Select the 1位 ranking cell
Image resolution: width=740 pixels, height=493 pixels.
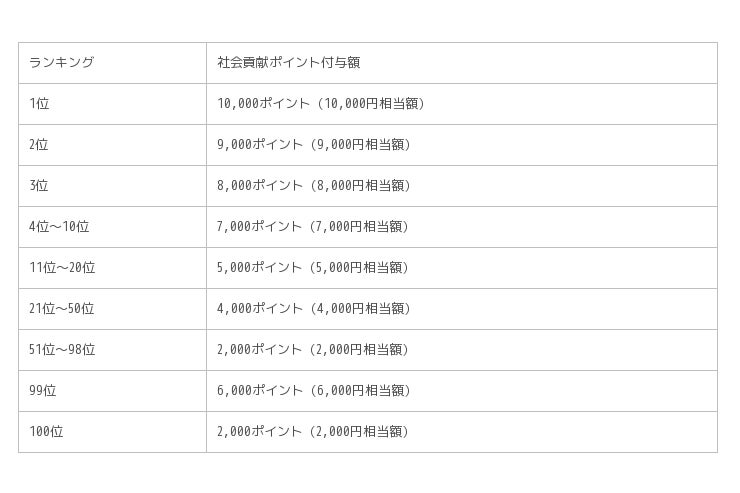coord(39,103)
